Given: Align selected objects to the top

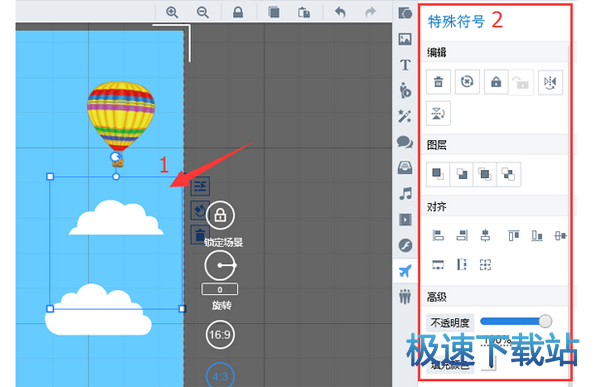Looking at the screenshot, I should tap(514, 235).
